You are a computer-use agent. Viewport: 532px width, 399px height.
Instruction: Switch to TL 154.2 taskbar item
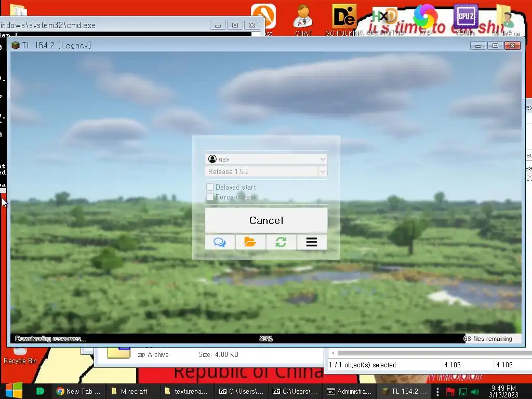pyautogui.click(x=404, y=391)
